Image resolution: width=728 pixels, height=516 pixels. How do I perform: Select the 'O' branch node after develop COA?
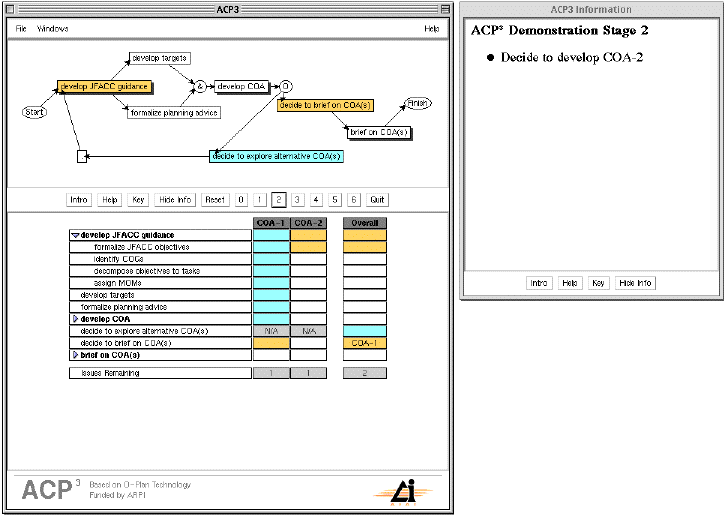coord(285,86)
